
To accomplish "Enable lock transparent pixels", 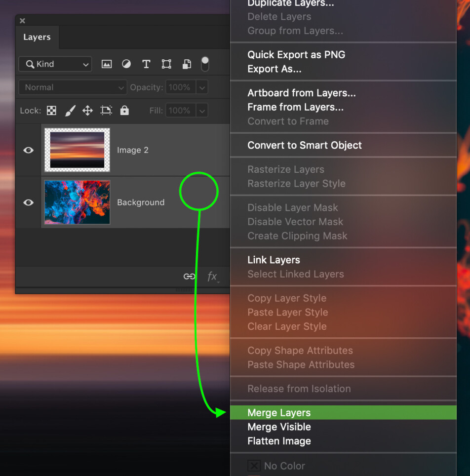I will coord(51,110).
